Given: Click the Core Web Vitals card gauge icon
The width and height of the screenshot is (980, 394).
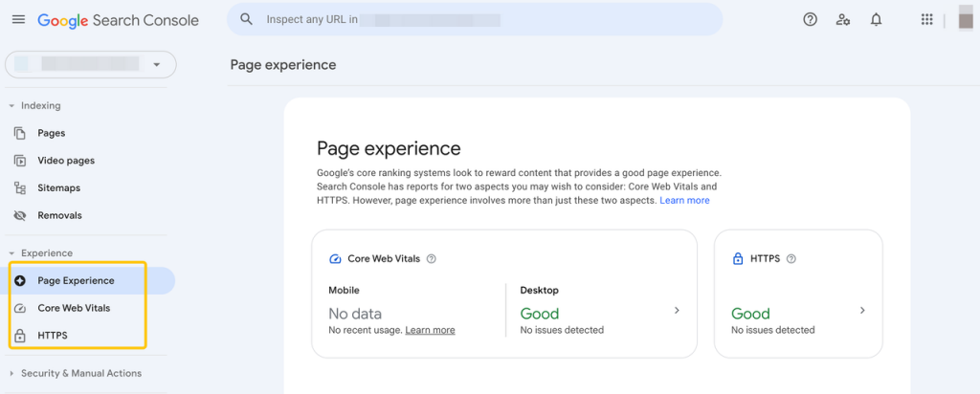Looking at the screenshot, I should coord(335,259).
